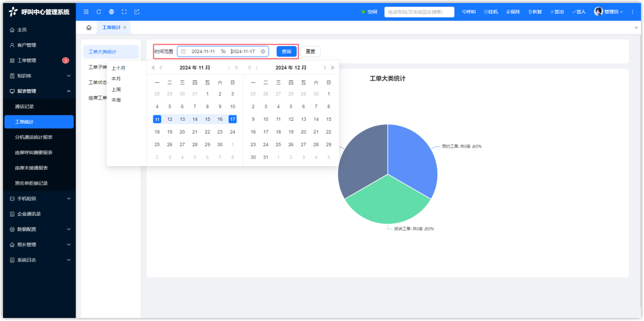This screenshot has width=644, height=321.
Task: Select the 上个月 shortcut in date picker
Action: click(118, 68)
